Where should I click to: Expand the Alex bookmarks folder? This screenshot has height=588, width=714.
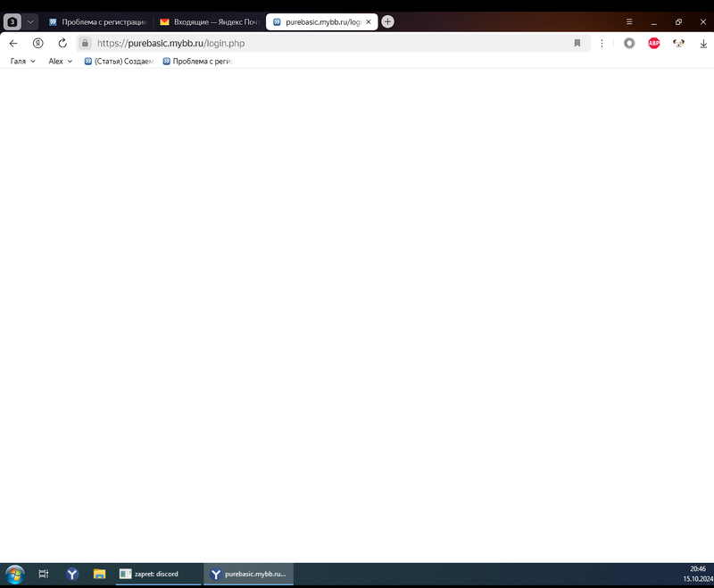(x=61, y=61)
